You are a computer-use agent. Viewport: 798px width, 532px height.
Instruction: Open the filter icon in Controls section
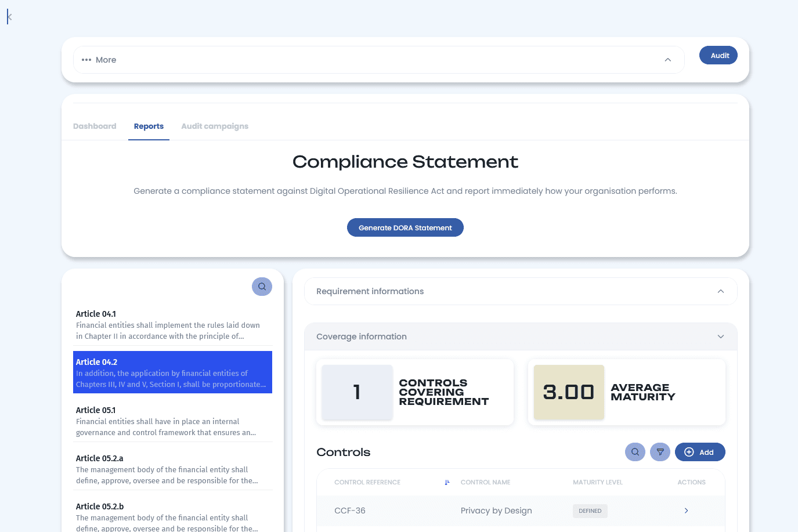[660, 452]
